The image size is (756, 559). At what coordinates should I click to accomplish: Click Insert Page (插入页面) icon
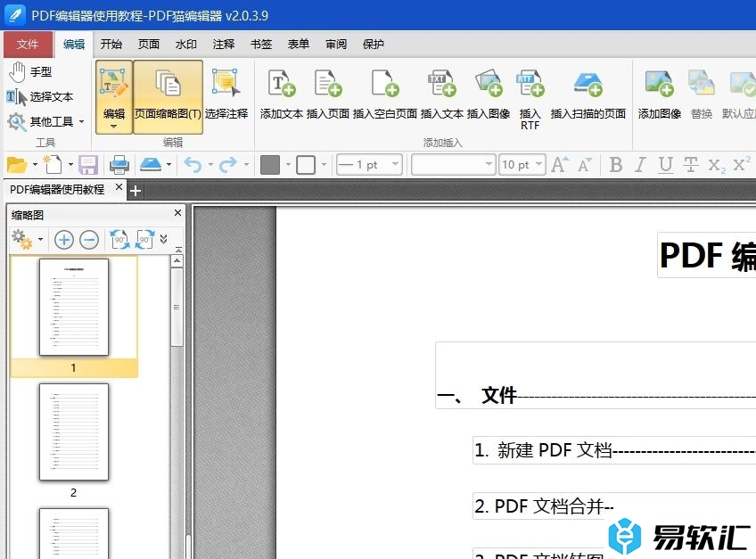[328, 84]
